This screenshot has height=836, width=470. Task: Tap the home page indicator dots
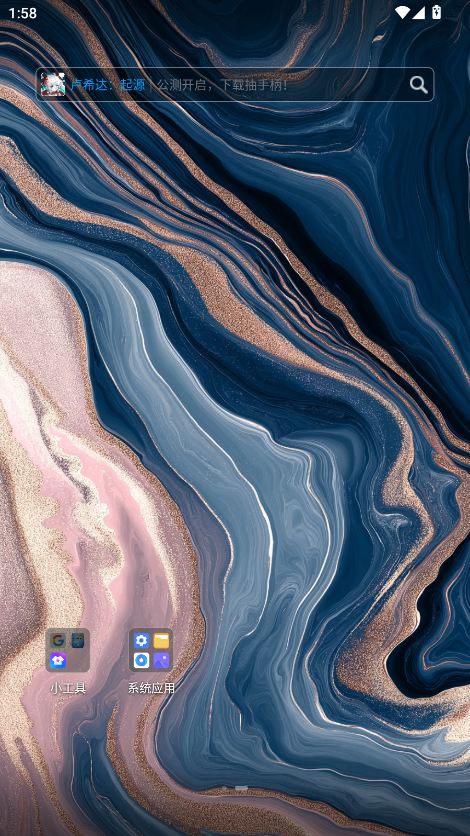235,787
